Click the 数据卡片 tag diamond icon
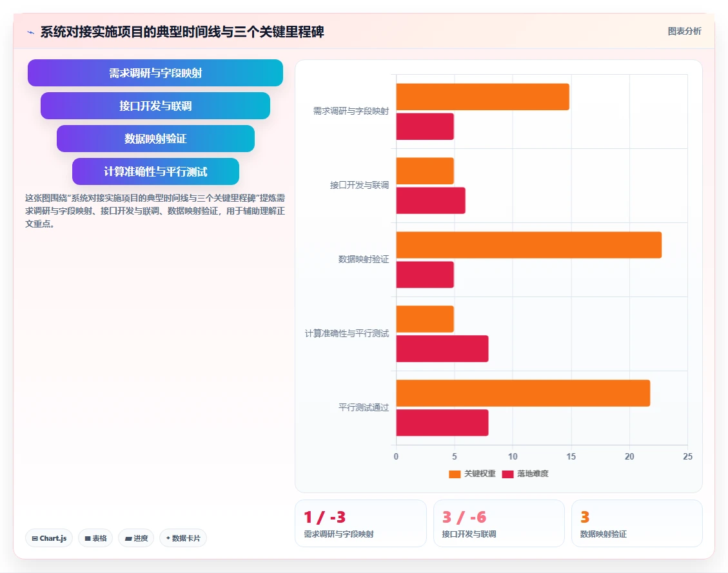Viewport: 728px width, 573px height. pos(168,538)
